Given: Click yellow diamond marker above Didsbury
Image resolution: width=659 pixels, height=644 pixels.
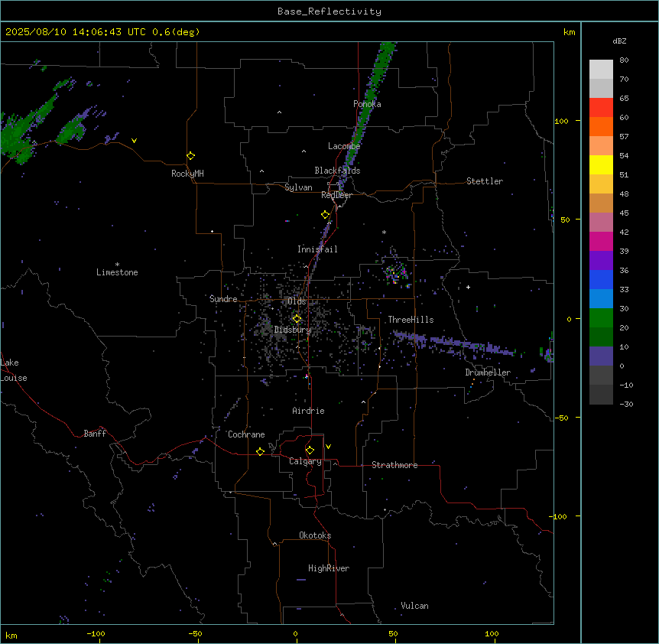Looking at the screenshot, I should (297, 319).
